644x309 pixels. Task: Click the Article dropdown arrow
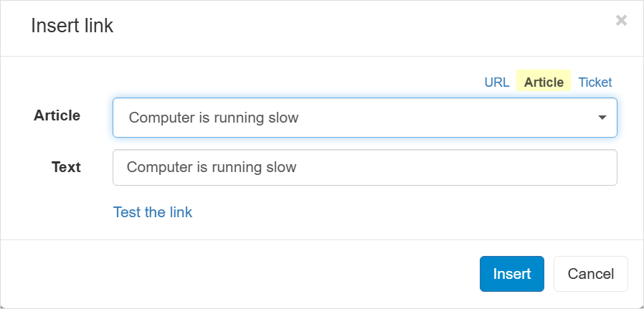coord(602,118)
